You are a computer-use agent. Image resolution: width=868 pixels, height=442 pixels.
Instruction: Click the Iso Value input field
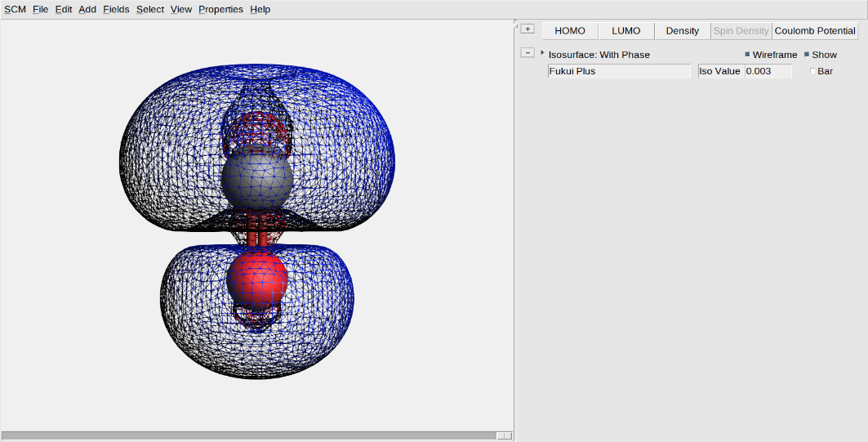coord(768,71)
